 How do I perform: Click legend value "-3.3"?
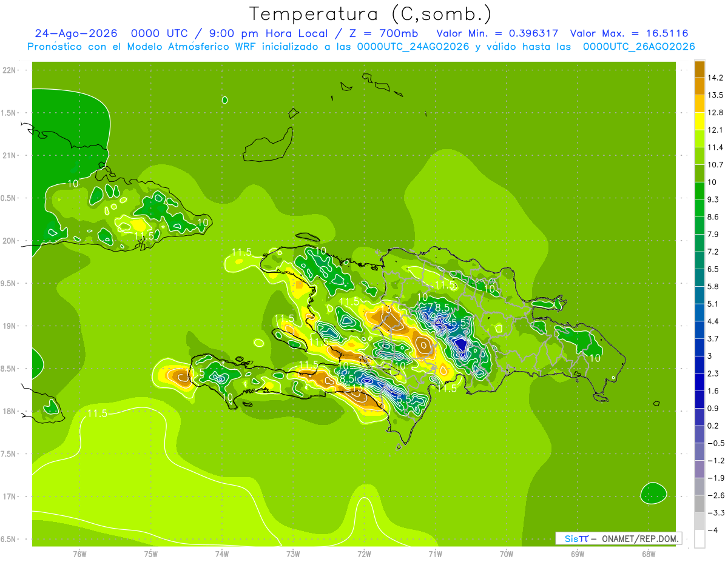coord(716,513)
